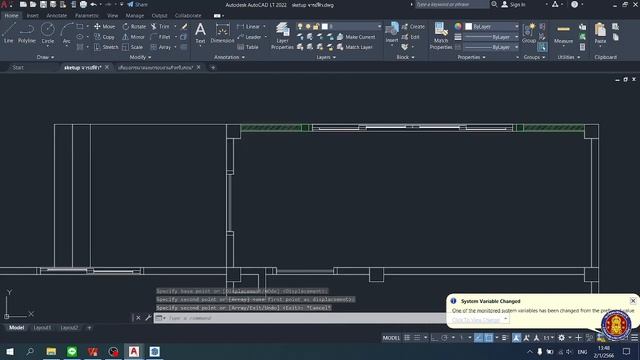Screen dimensions: 640x360
Task: Expand the Layers panel
Action: tap(326, 57)
